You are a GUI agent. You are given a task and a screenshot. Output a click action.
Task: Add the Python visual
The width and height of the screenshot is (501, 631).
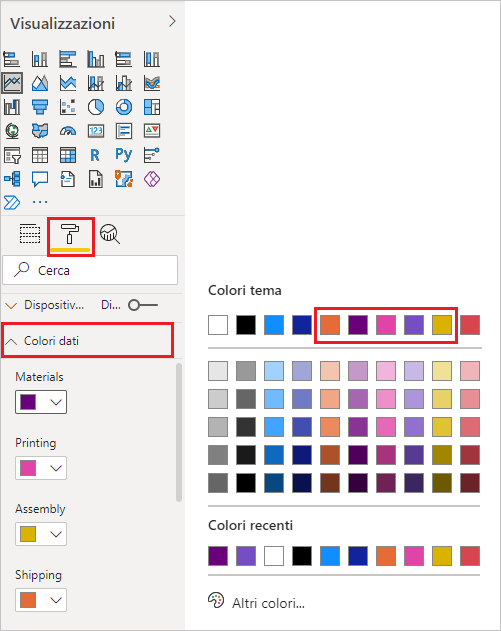(x=124, y=155)
